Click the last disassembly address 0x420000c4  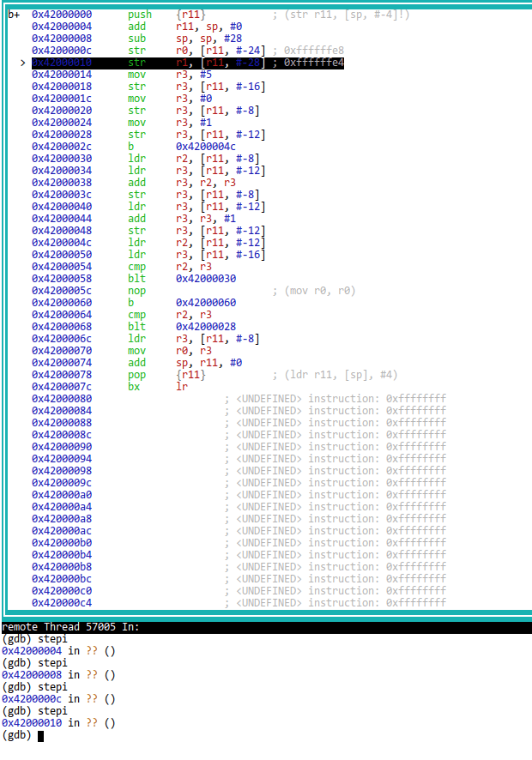62,603
